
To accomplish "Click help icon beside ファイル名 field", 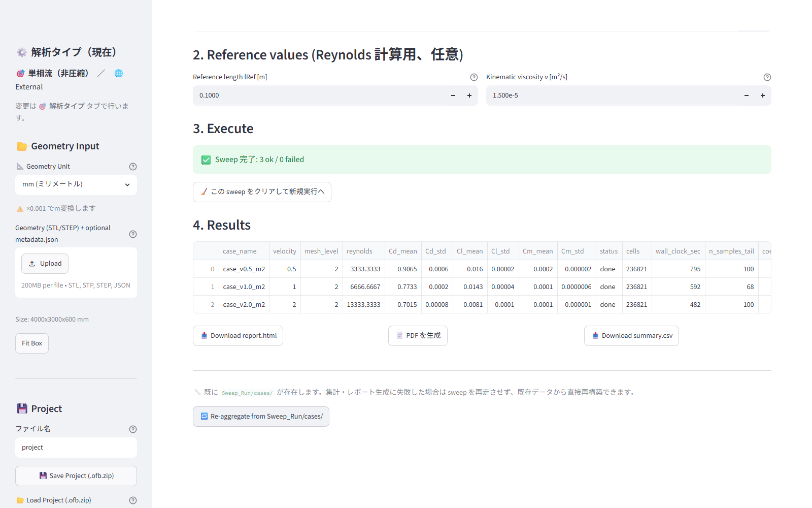I will pos(133,429).
